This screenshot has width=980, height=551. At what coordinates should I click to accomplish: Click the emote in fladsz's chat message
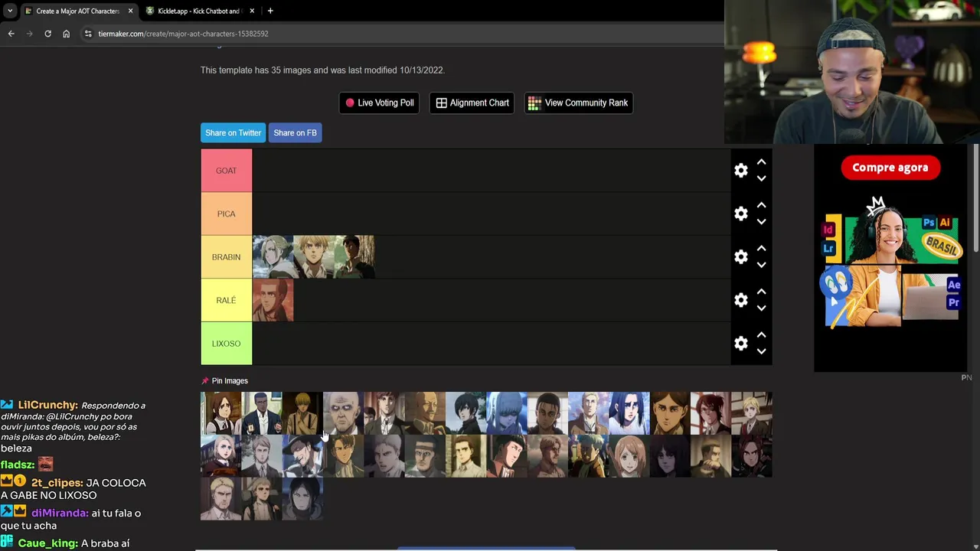(x=45, y=464)
